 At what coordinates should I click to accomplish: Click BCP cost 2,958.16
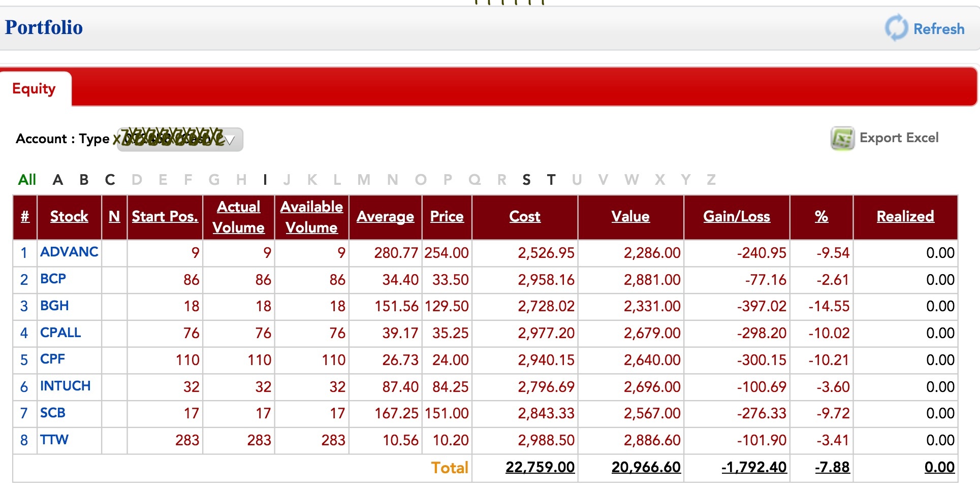546,280
